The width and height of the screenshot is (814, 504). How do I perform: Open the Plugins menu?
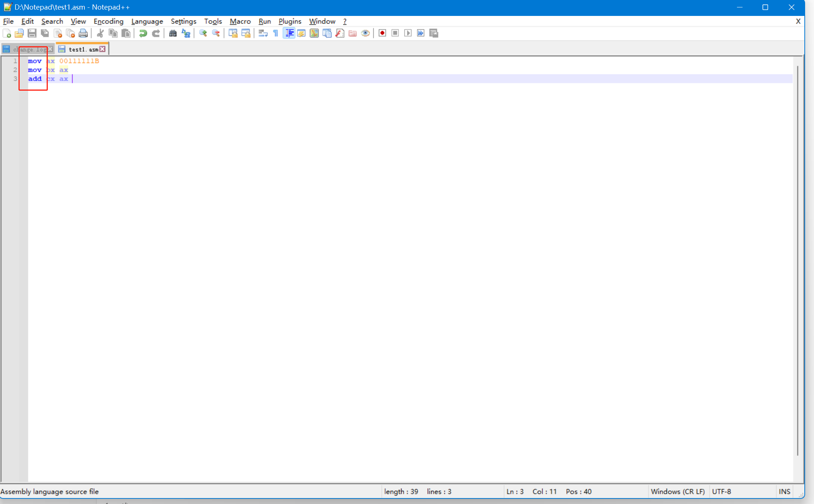(x=290, y=21)
